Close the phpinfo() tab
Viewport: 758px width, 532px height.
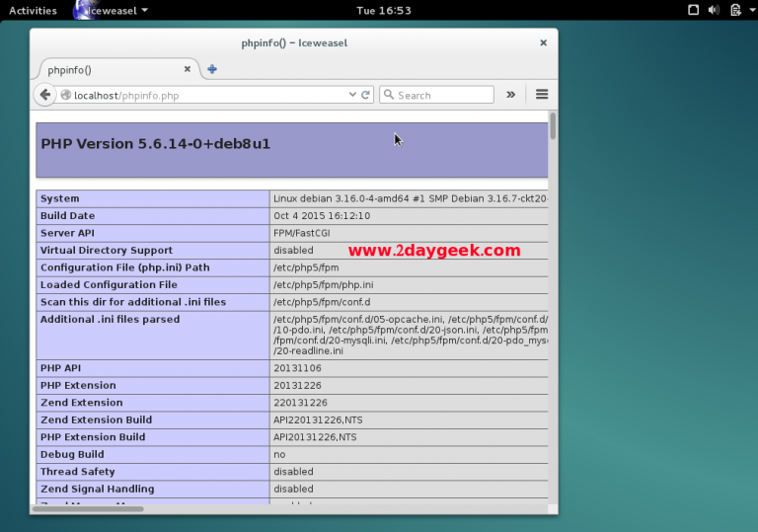pyautogui.click(x=188, y=69)
